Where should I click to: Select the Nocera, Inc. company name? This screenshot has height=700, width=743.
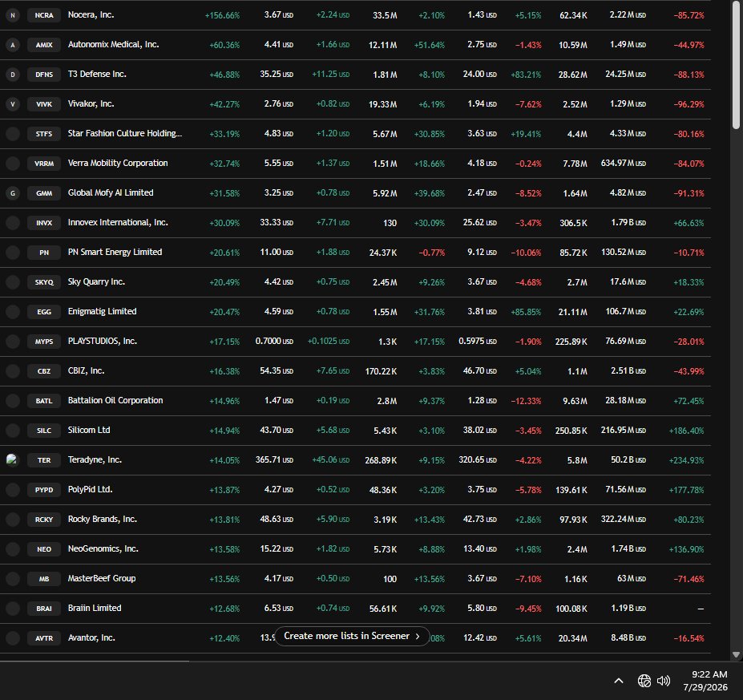(91, 14)
